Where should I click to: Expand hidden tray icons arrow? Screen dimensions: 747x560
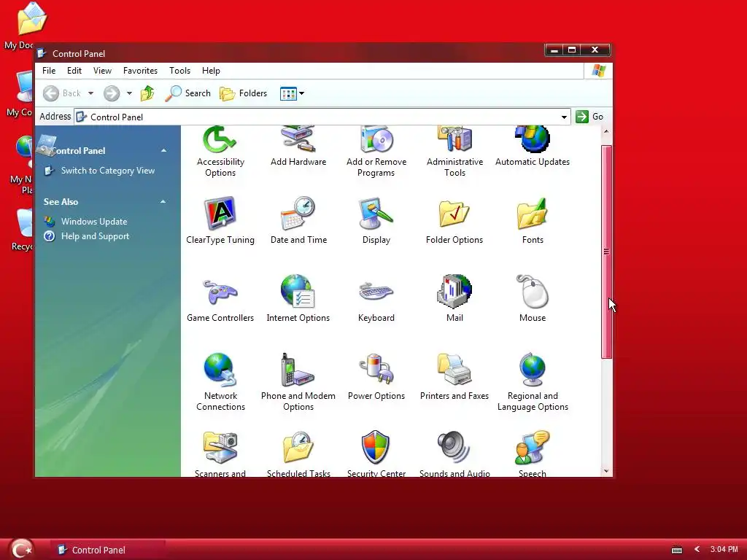pyautogui.click(x=697, y=550)
